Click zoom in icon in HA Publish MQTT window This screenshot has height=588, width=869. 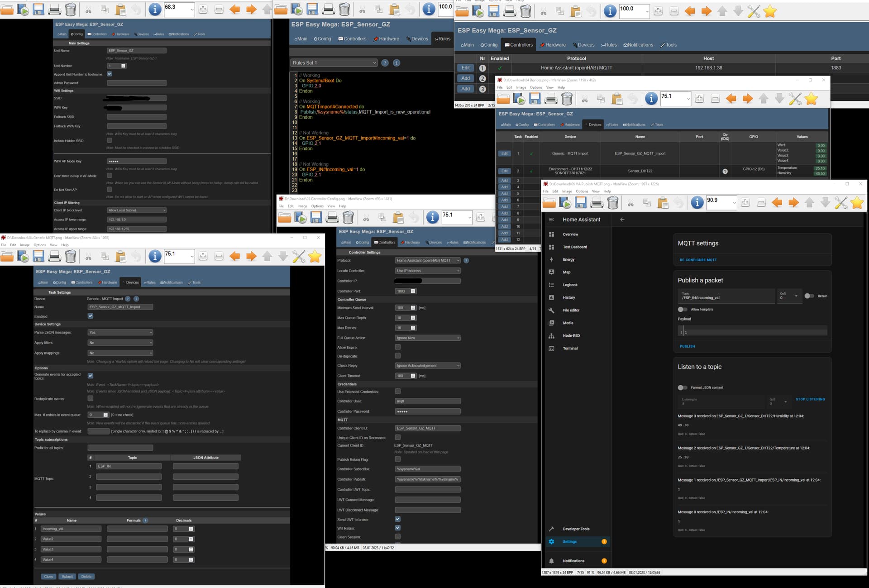pyautogui.click(x=745, y=203)
